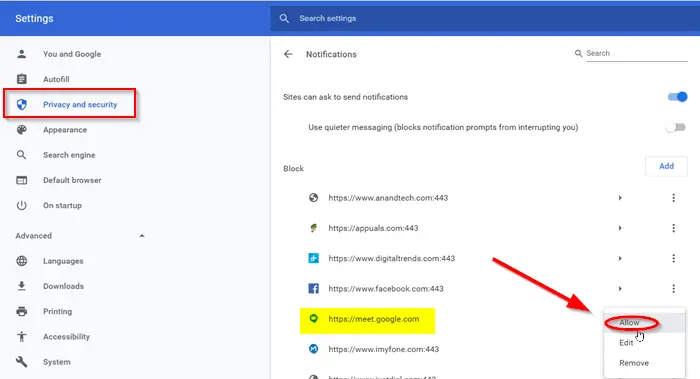Choose Allow from the context menu

629,322
